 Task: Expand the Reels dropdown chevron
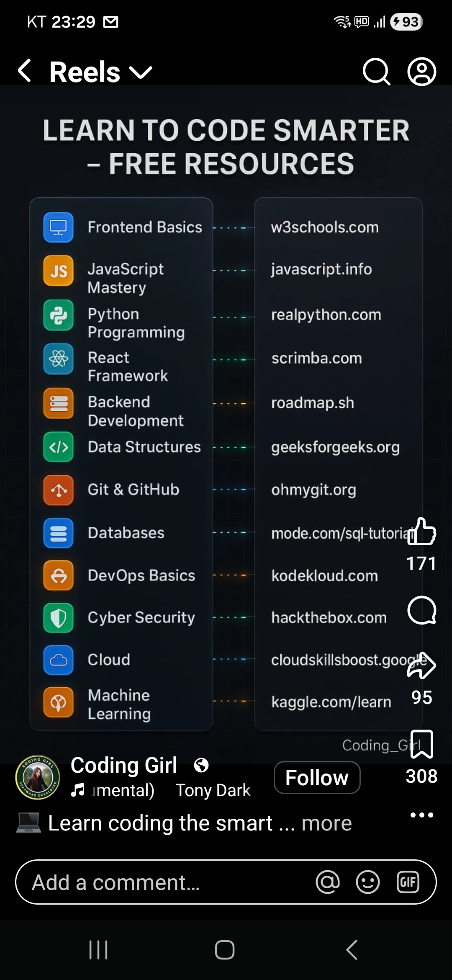tap(141, 73)
